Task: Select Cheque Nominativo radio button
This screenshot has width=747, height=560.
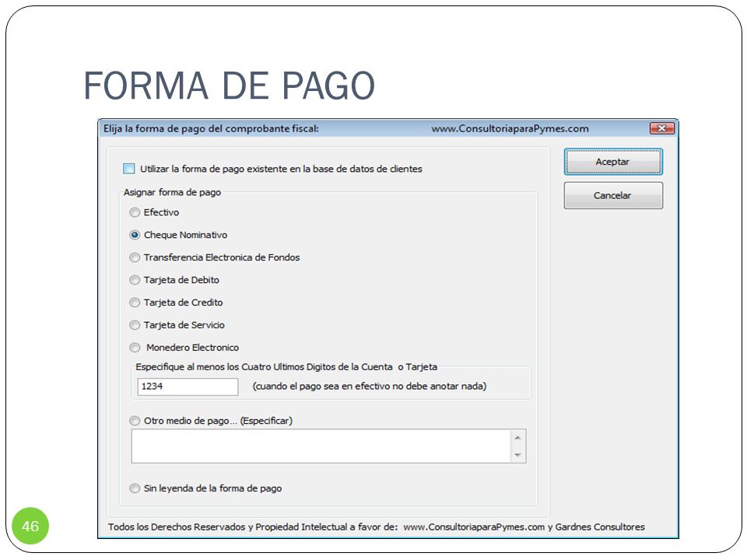Action: point(135,235)
